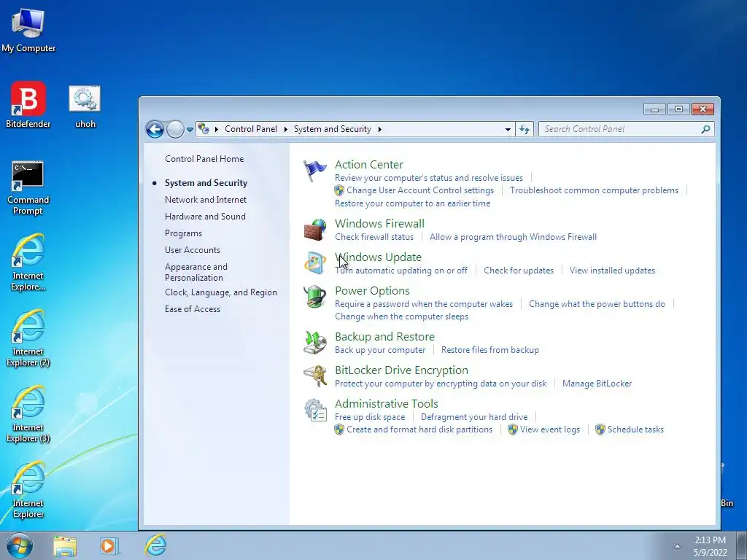Open the Backup and Restore icon
This screenshot has width=747, height=560.
pyautogui.click(x=315, y=343)
